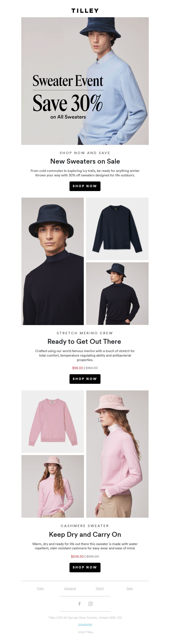170x644 pixels.
Task: Click Shop Now under Cashmere Sweater
Action: tap(85, 567)
